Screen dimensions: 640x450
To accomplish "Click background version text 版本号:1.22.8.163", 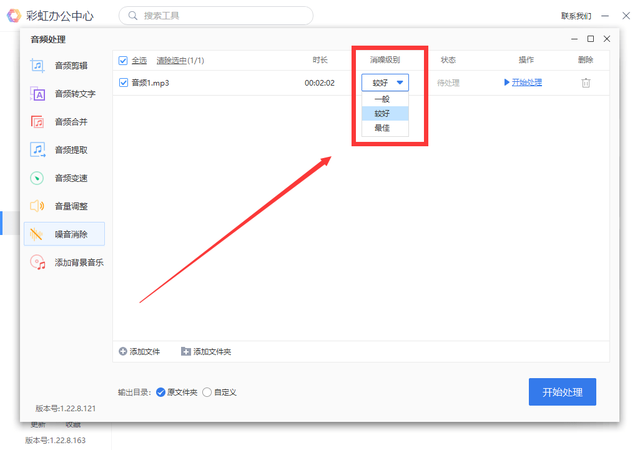I will [x=55, y=440].
